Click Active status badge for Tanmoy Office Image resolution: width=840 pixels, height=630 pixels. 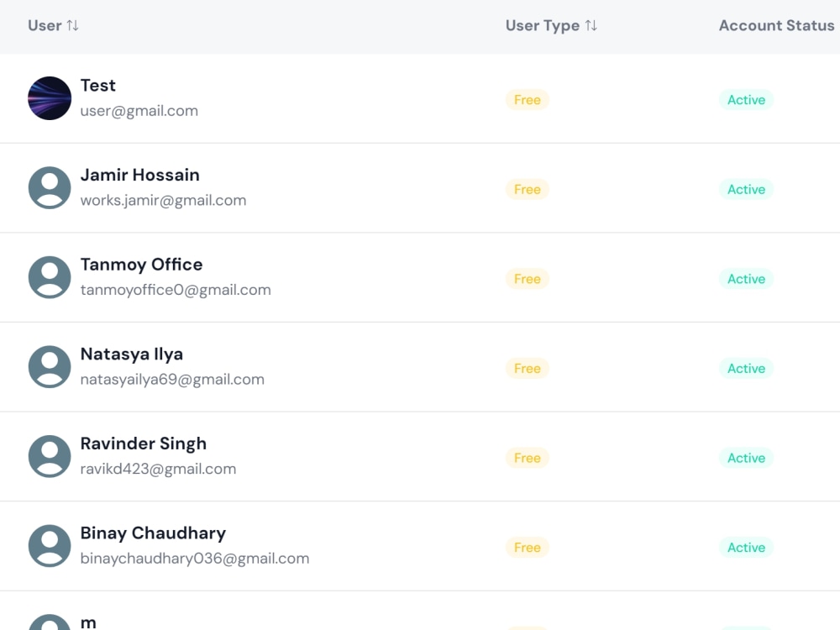(x=746, y=279)
